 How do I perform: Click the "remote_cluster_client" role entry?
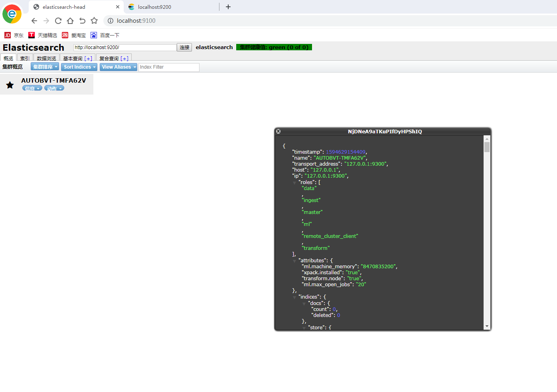[330, 236]
